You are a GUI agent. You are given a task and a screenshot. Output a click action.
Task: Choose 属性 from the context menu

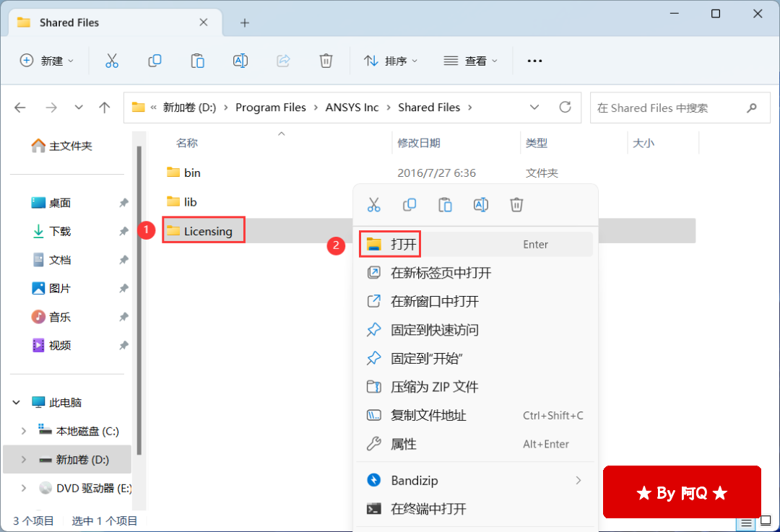pos(404,444)
